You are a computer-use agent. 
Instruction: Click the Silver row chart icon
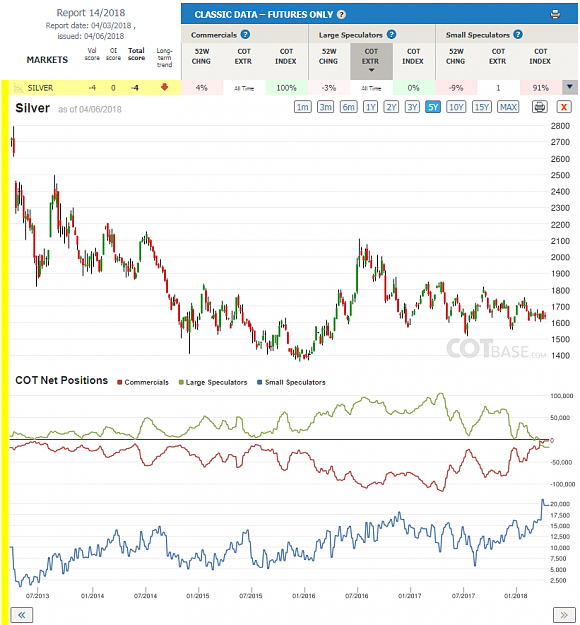[18, 87]
